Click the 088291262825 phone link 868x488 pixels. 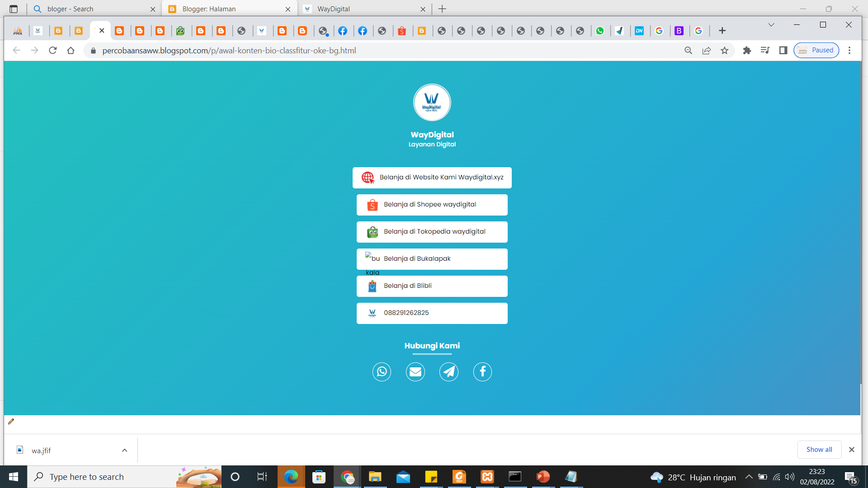point(432,313)
